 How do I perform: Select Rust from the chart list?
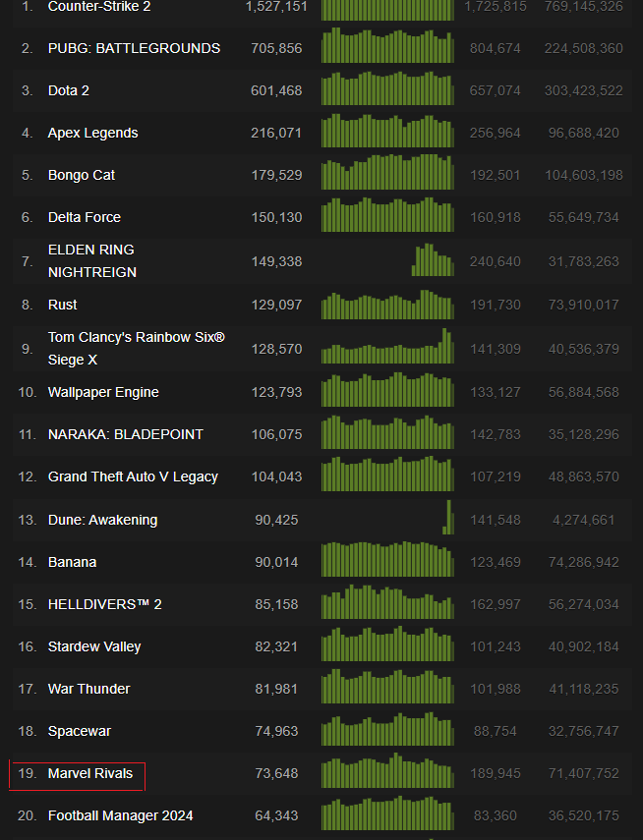coord(62,305)
